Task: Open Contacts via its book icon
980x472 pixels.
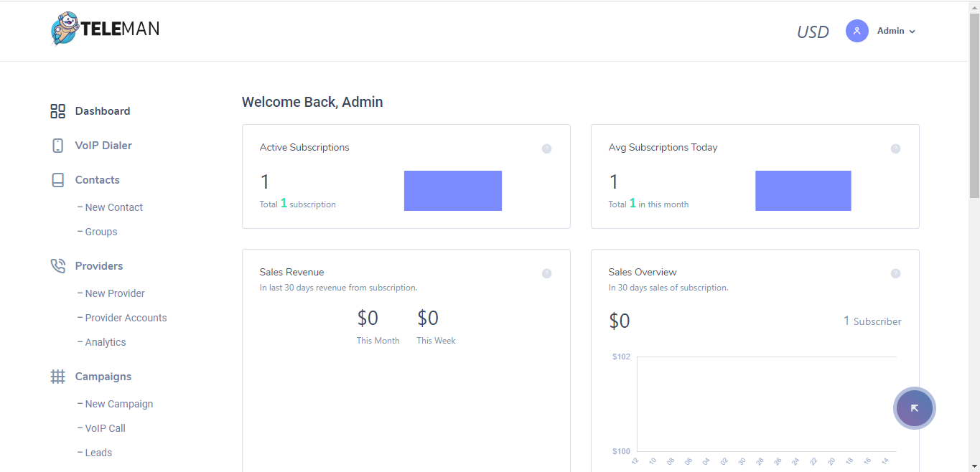Action: pyautogui.click(x=57, y=179)
